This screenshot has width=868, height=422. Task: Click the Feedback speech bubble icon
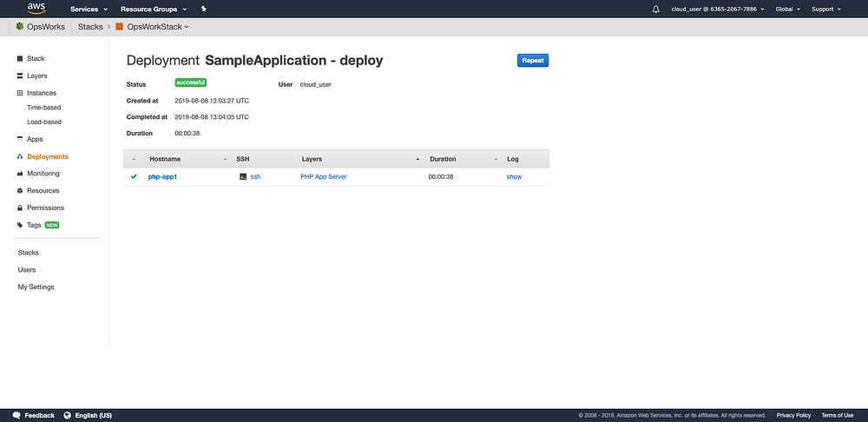[16, 415]
